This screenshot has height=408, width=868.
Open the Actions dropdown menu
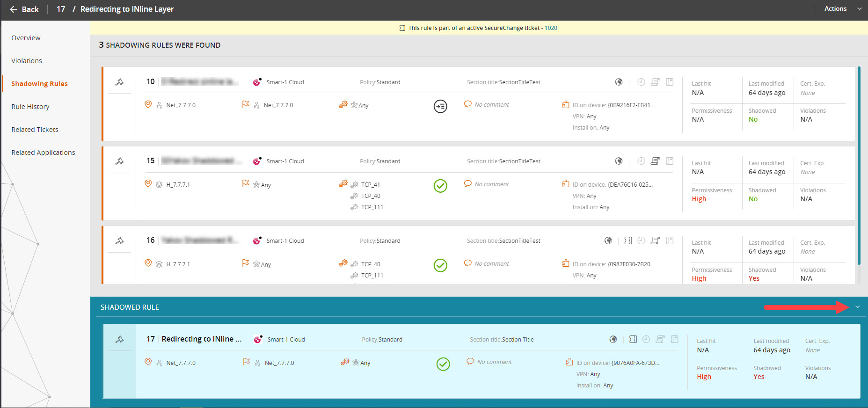(x=843, y=8)
